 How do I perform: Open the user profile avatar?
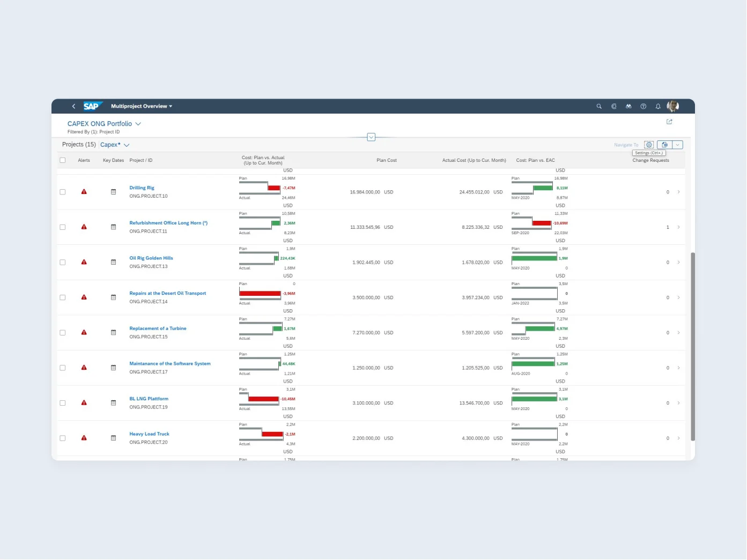point(673,106)
